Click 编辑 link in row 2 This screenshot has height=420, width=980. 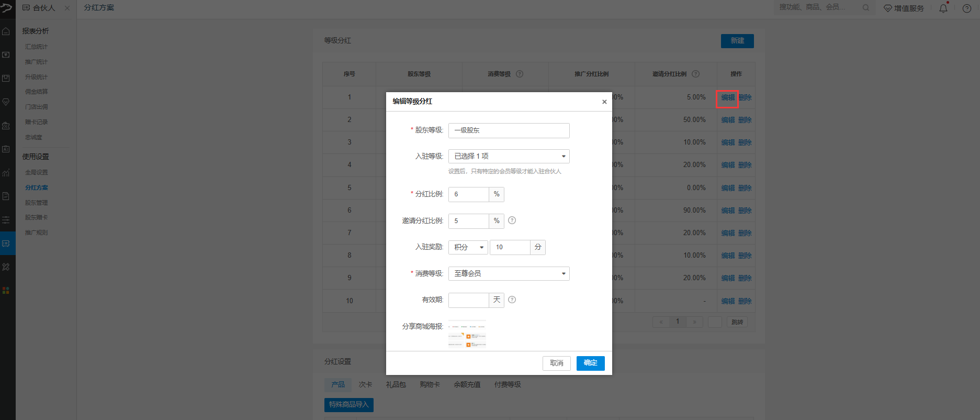coord(728,120)
